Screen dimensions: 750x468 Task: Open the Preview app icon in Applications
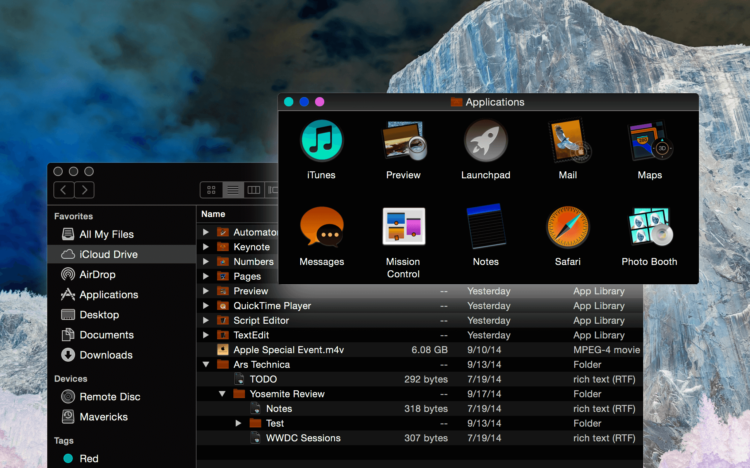404,141
